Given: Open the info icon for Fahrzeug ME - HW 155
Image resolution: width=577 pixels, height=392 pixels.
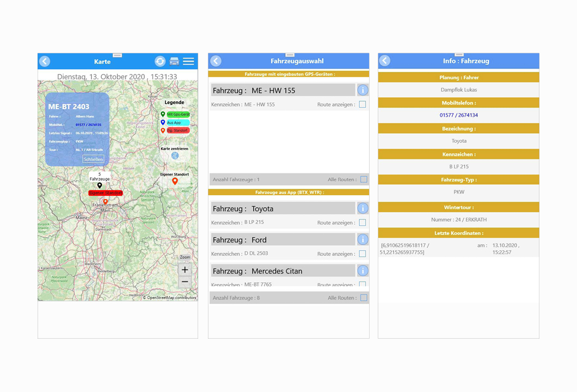Looking at the screenshot, I should [363, 90].
